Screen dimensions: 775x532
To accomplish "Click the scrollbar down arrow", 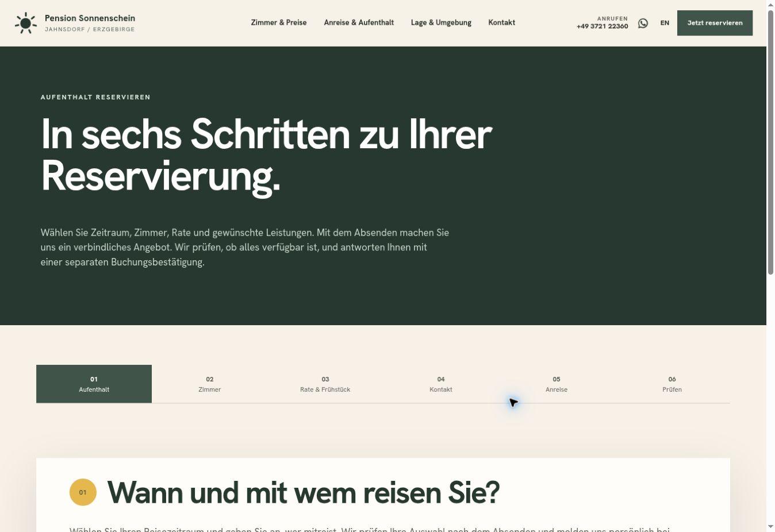I will (x=771, y=527).
